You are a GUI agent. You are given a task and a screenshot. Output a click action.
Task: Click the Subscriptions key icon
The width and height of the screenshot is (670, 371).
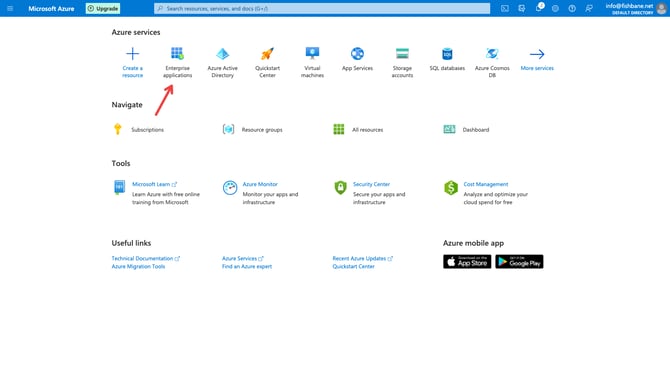tap(118, 129)
